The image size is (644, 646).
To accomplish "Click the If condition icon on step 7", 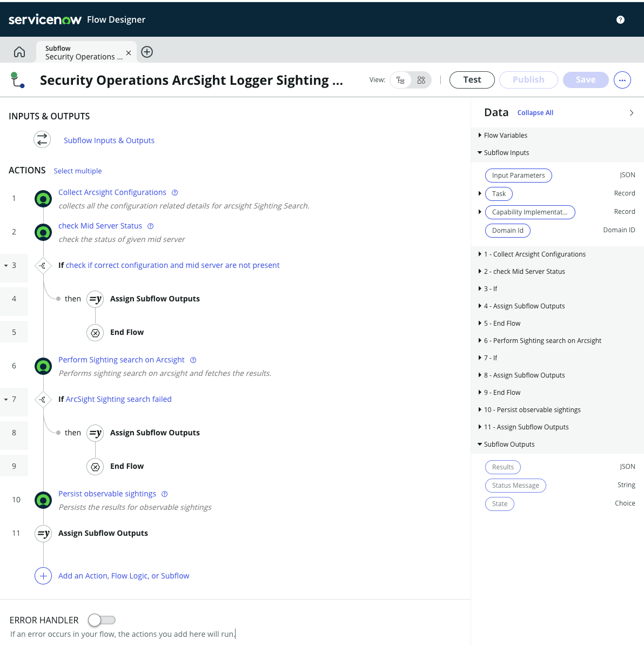I will (x=43, y=400).
